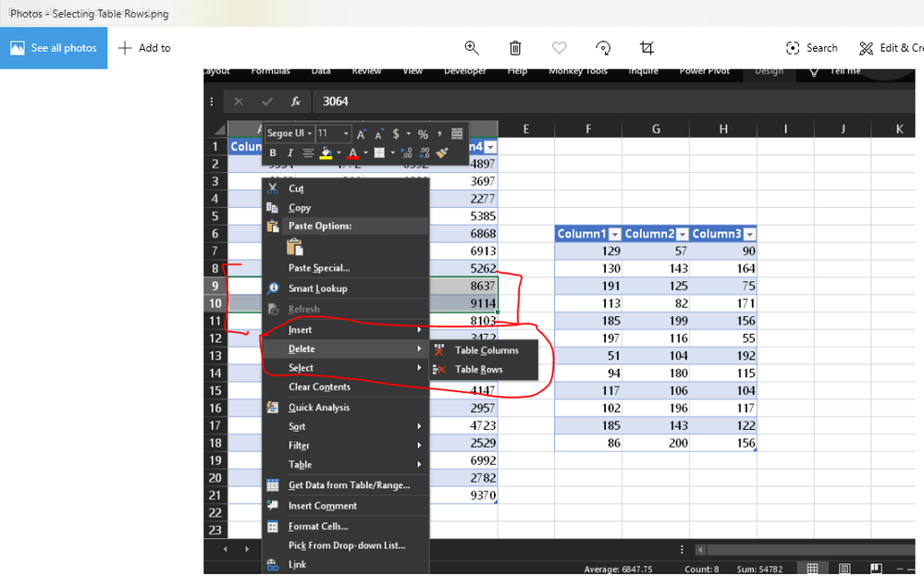Select Delete in the context menu
This screenshot has height=588, width=924.
(x=345, y=349)
